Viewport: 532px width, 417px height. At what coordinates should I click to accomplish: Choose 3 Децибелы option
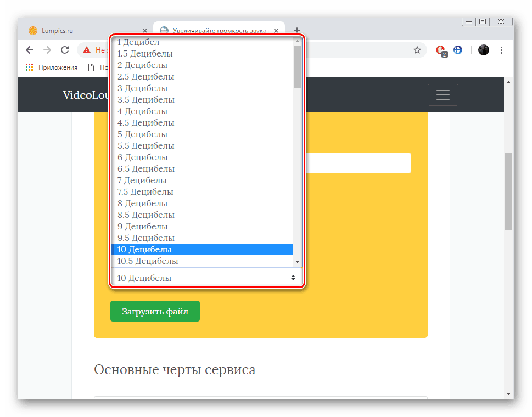tap(202, 88)
